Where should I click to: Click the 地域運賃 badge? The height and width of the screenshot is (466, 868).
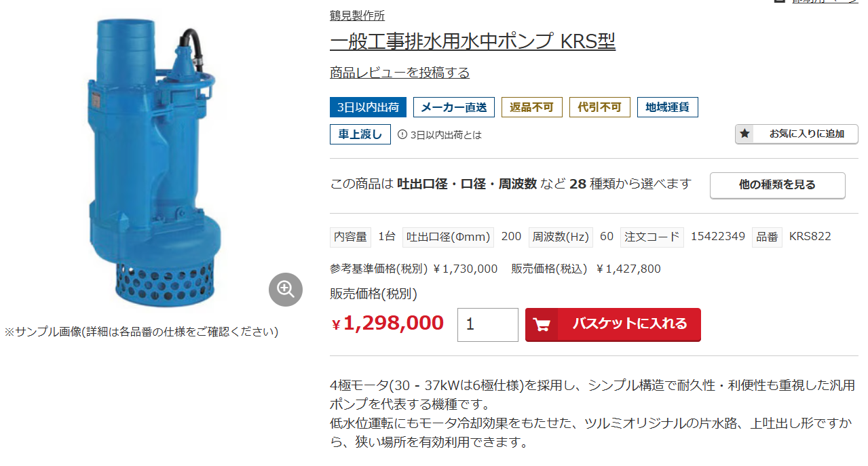tap(668, 107)
